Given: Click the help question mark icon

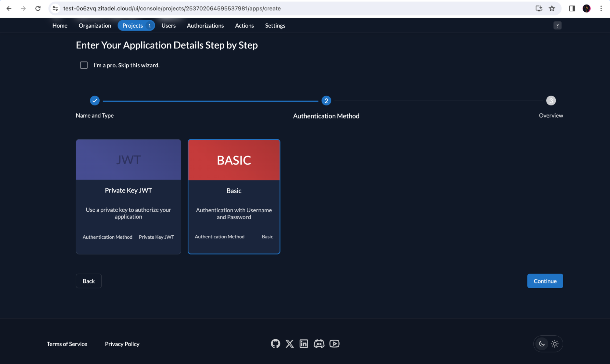Looking at the screenshot, I should (557, 26).
